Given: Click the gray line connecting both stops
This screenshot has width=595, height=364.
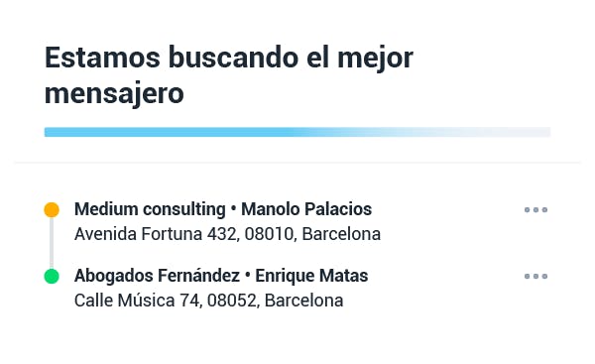Looking at the screenshot, I should 52,243.
